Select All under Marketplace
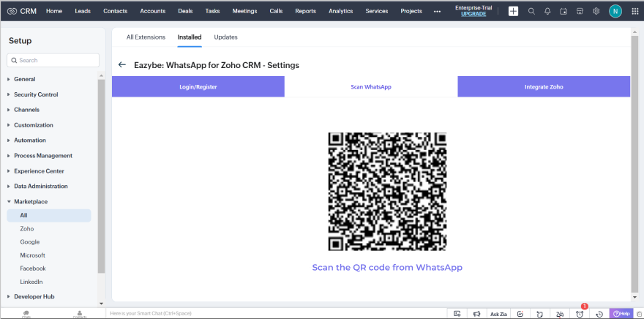 [x=49, y=216]
